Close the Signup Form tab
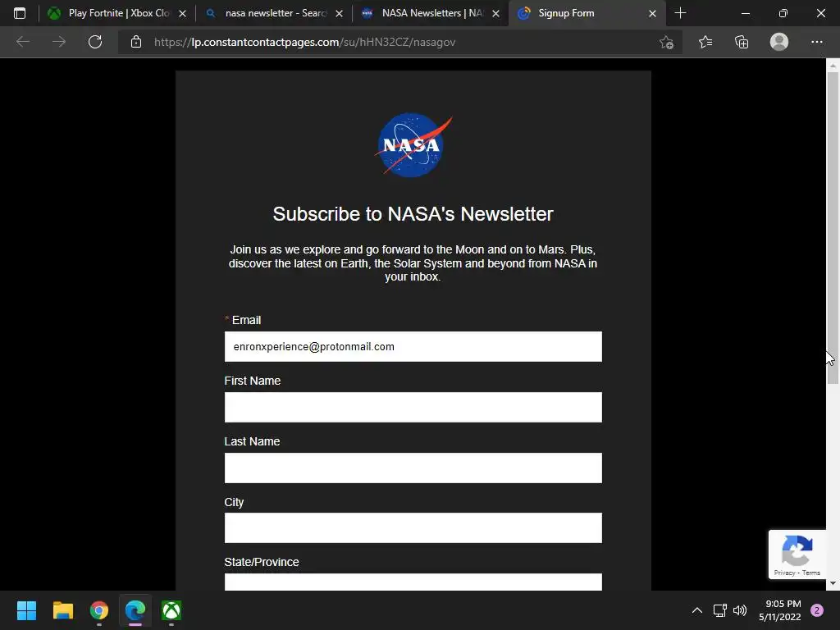The height and width of the screenshot is (630, 840). click(x=652, y=13)
